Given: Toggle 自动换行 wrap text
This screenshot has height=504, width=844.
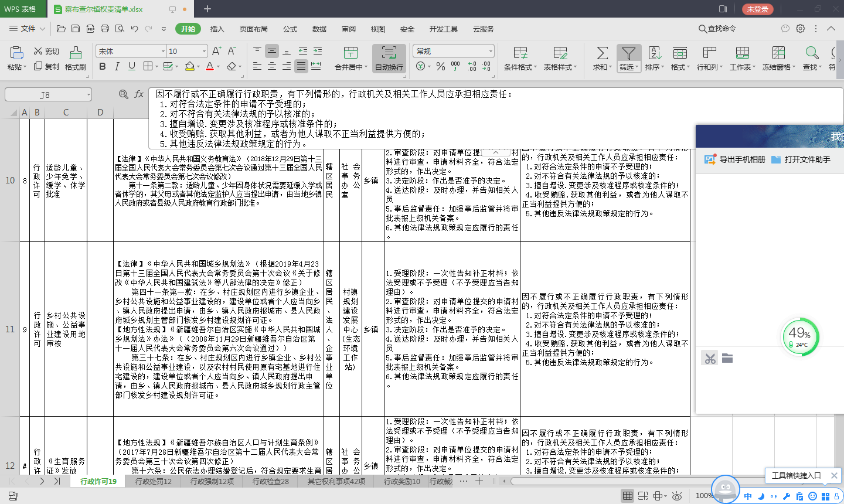Looking at the screenshot, I should click(x=389, y=59).
